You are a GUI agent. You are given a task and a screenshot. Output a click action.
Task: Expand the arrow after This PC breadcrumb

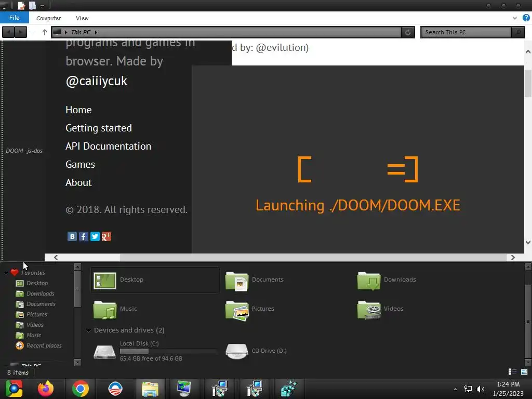coord(96,32)
